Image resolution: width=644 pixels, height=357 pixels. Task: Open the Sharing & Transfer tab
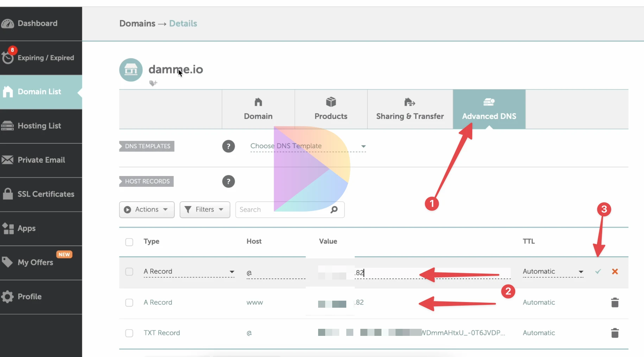[x=410, y=109]
